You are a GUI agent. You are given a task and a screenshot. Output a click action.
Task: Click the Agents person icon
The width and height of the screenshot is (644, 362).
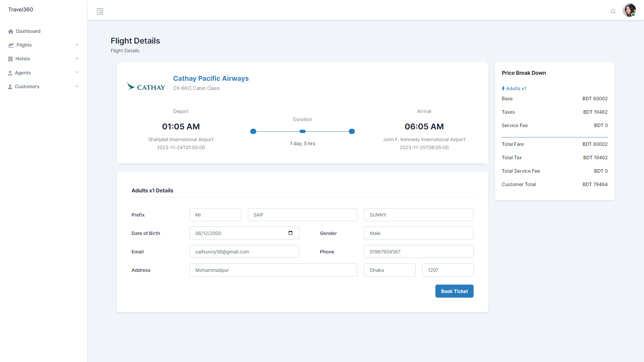pyautogui.click(x=10, y=73)
